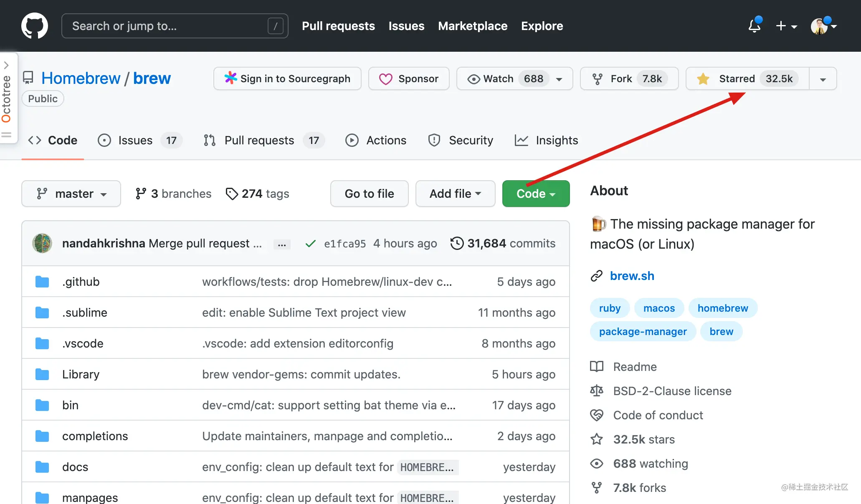Click the Octotree menu lines icon
861x504 pixels.
[x=6, y=135]
